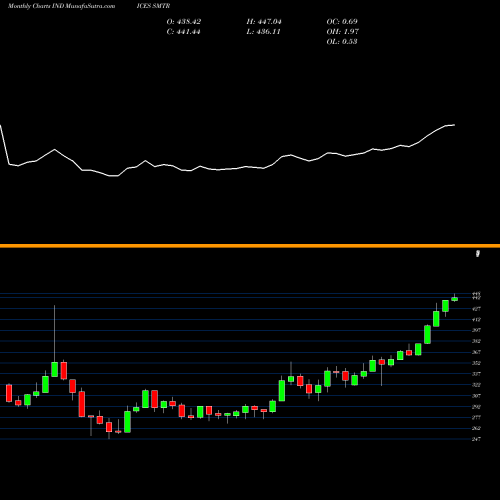
Task: Click the 367 price axis label
Action: pos(477,352)
